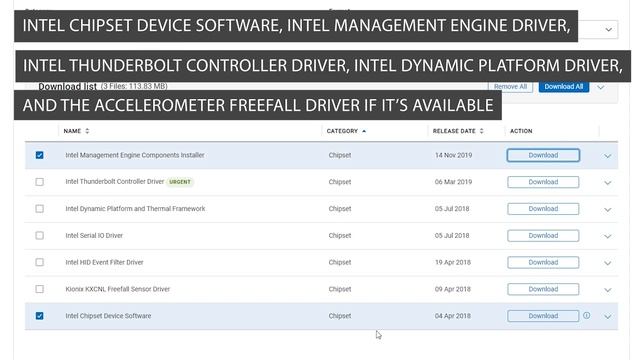The width and height of the screenshot is (640, 360).
Task: Sort the table by Category column
Action: (346, 131)
